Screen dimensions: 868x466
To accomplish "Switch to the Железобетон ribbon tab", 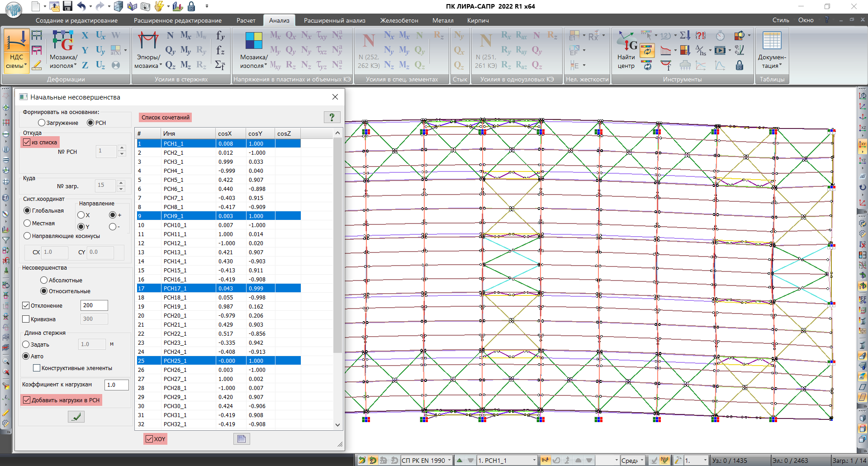I will coord(399,20).
